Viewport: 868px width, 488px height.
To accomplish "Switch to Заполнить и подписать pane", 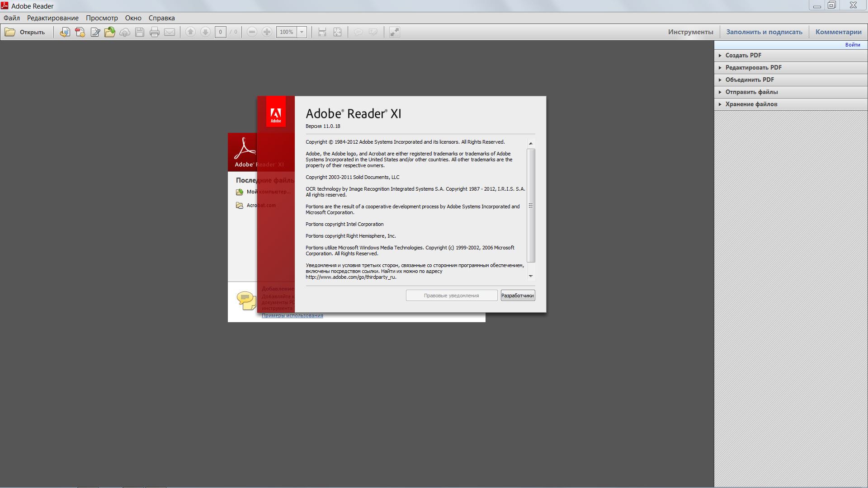I will 764,32.
